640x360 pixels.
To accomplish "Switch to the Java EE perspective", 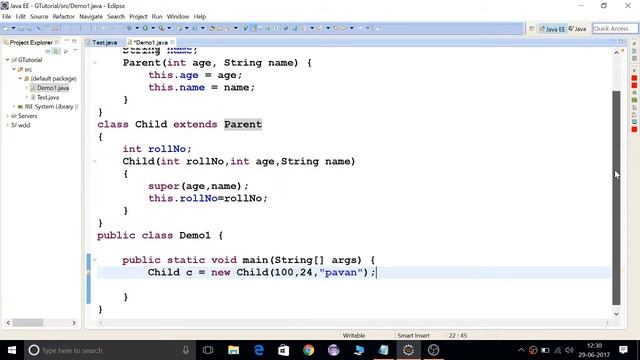I will (x=552, y=29).
